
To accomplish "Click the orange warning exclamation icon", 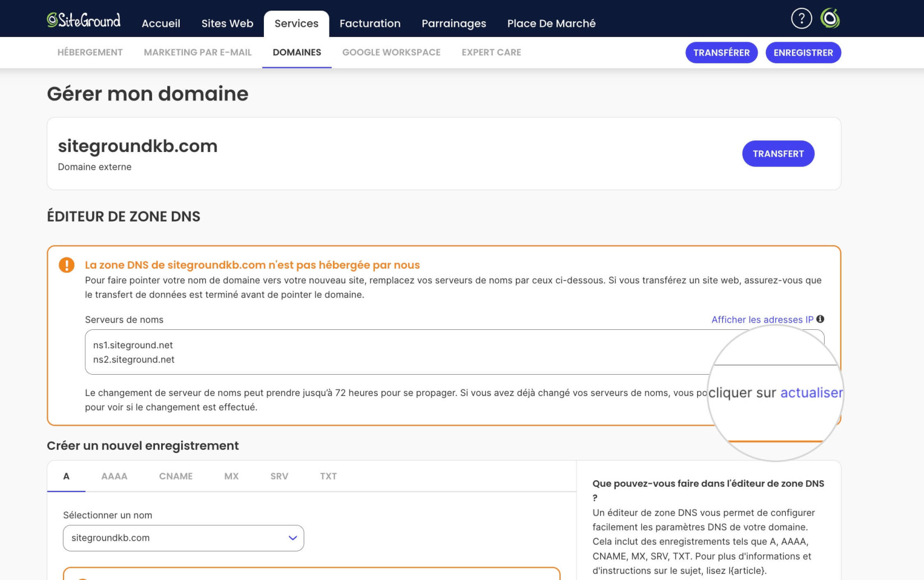I will [66, 265].
